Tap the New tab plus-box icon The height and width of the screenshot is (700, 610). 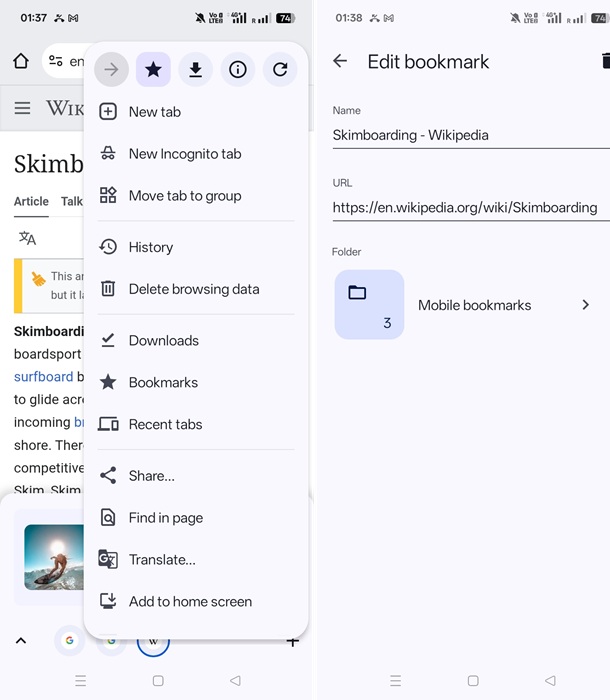108,112
